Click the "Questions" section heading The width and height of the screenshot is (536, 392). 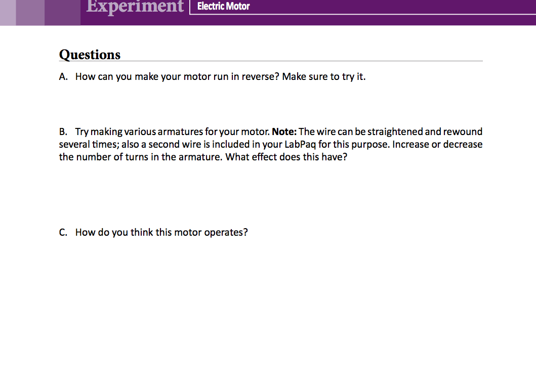pyautogui.click(x=90, y=54)
